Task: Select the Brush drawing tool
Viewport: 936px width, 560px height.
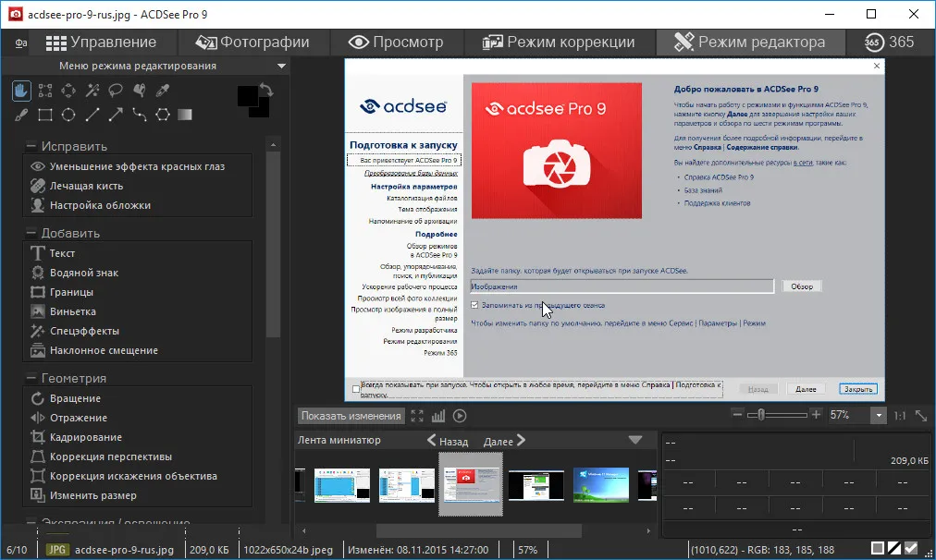Action: pyautogui.click(x=21, y=115)
